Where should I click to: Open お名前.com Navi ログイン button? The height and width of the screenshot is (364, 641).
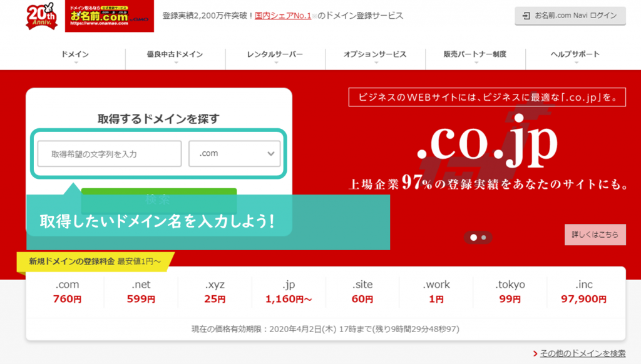click(570, 16)
